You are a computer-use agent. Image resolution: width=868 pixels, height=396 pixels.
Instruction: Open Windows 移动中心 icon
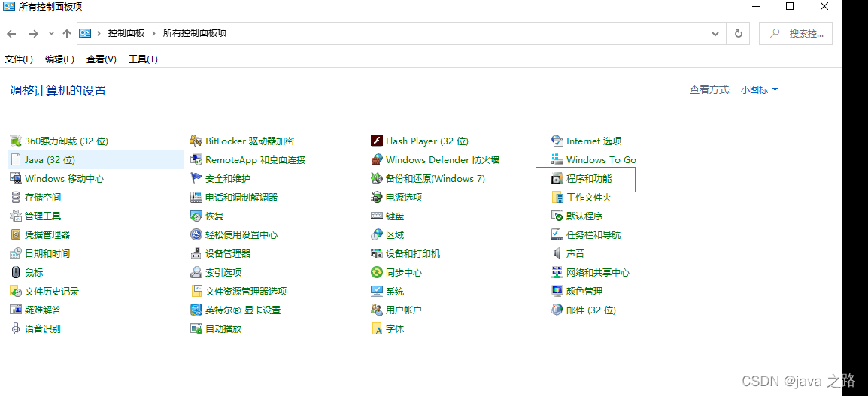pyautogui.click(x=16, y=179)
